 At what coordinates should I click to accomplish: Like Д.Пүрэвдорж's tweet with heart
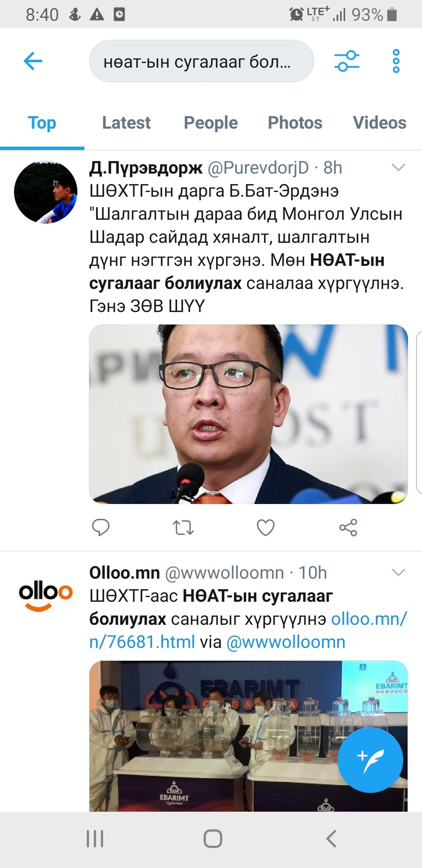click(x=266, y=528)
